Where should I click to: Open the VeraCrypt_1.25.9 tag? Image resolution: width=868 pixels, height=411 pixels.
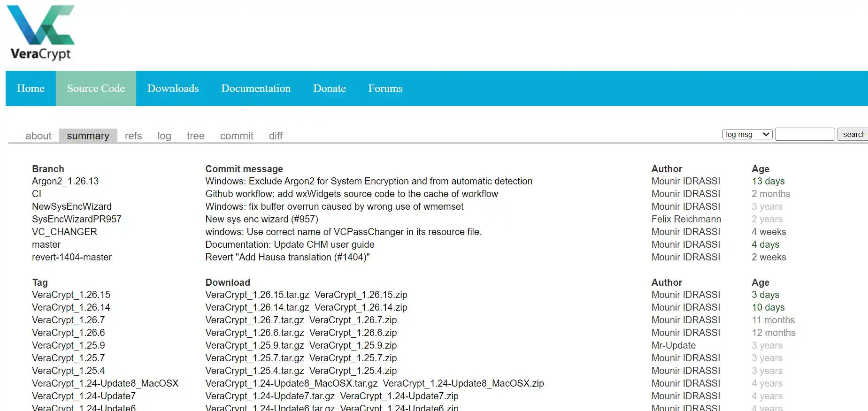point(69,345)
